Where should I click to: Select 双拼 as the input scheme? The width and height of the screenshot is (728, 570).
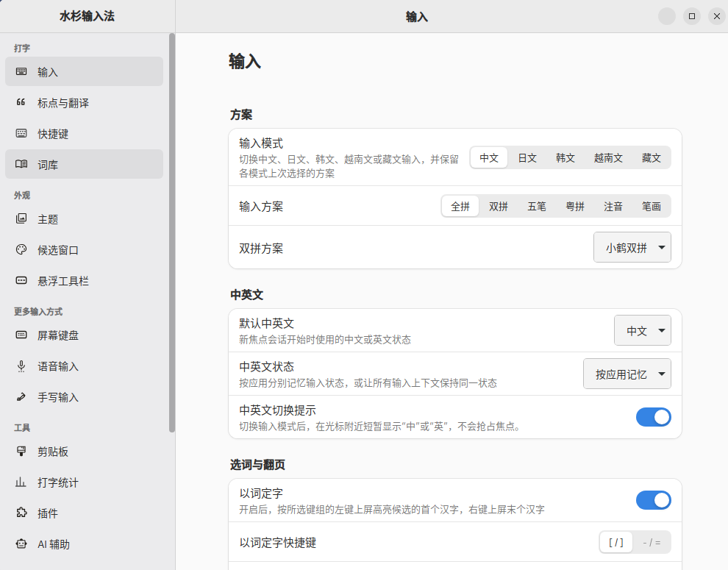[499, 206]
